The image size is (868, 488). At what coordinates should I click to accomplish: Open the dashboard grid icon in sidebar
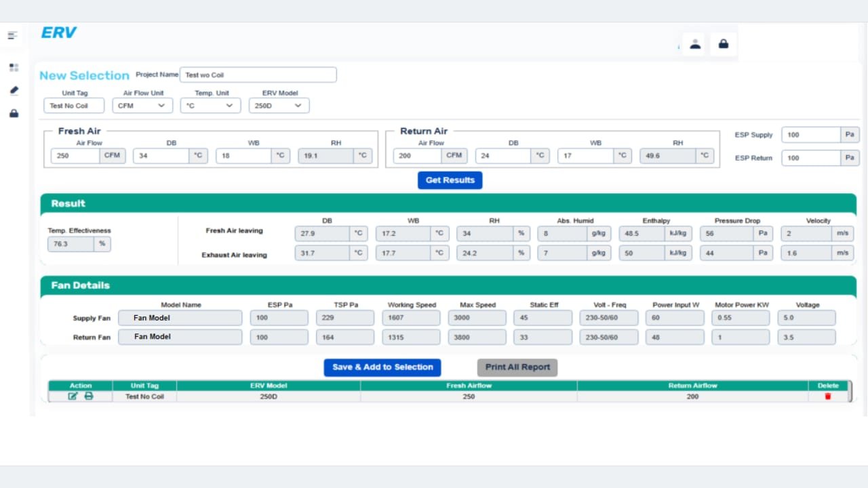coord(14,68)
